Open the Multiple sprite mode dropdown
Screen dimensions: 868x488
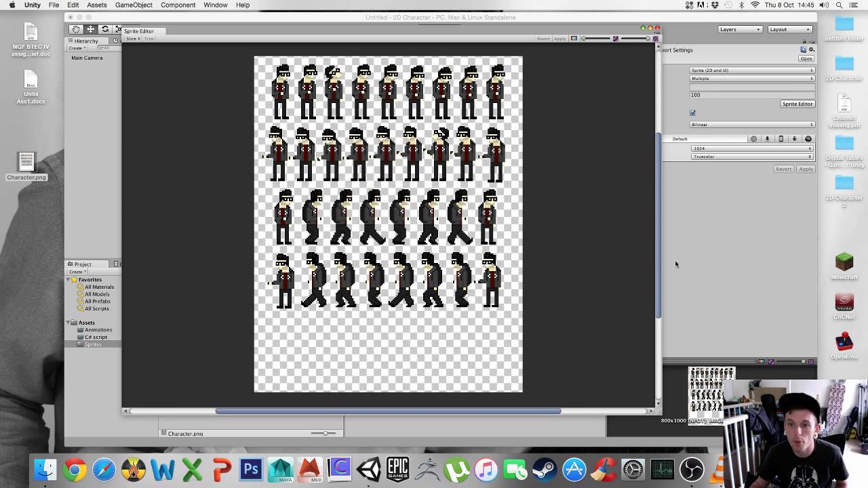pos(752,79)
